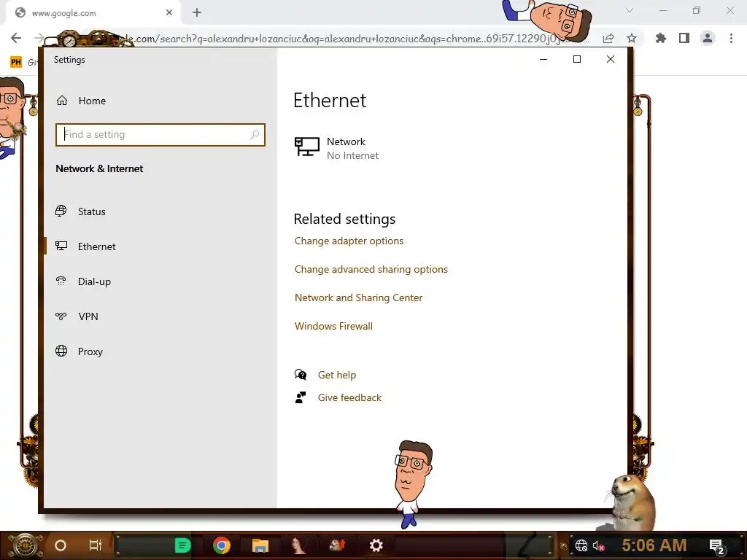This screenshot has width=747, height=560.
Task: Open Network and Sharing Center
Action: tap(358, 297)
